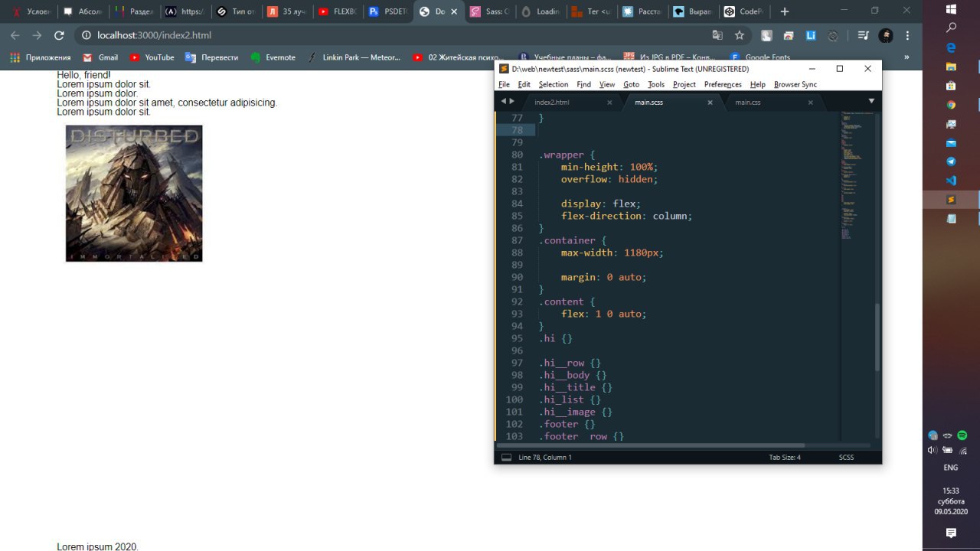The width and height of the screenshot is (980, 551).
Task: Switch to the Sass tab in Chrome
Action: 488,11
